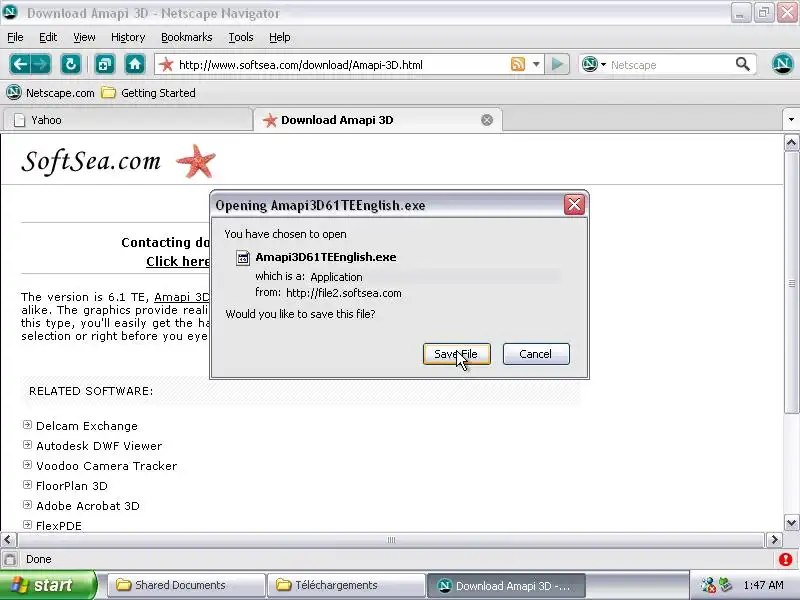This screenshot has height=600, width=800.
Task: Open the Voodoo Camera Tracker link
Action: click(x=107, y=466)
